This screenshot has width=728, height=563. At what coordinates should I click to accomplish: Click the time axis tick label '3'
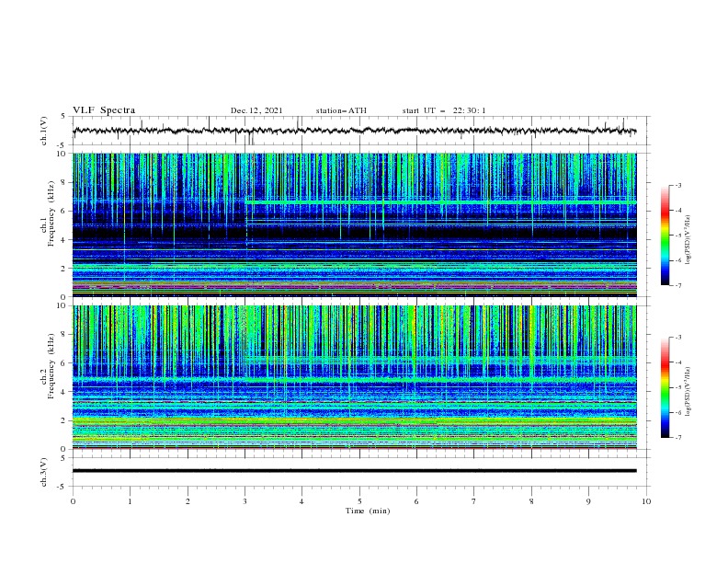(245, 501)
